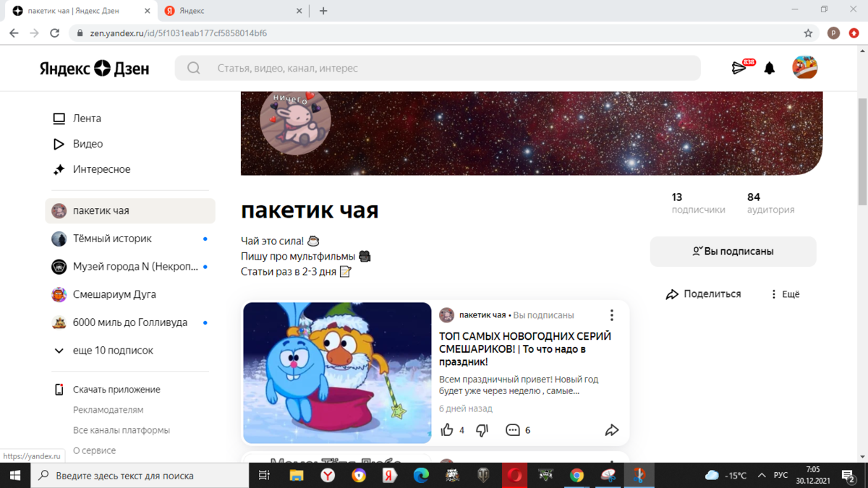The height and width of the screenshot is (488, 868).
Task: Open File Explorer from taskbar
Action: point(297,475)
